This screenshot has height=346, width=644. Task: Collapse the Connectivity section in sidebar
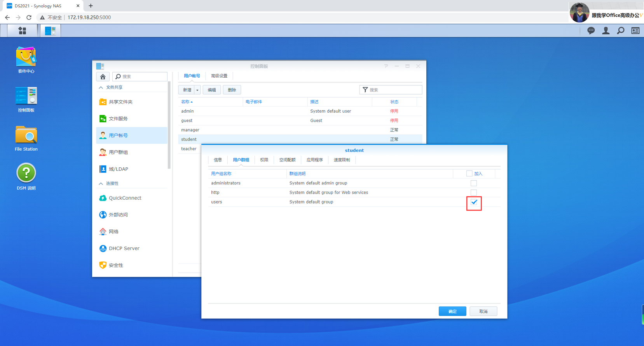[x=101, y=183]
